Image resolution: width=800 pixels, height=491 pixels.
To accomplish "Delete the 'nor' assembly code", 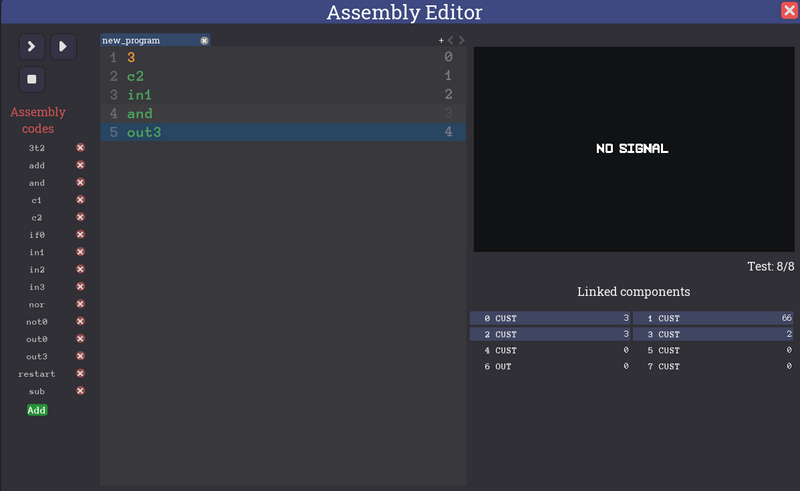I will tap(81, 304).
